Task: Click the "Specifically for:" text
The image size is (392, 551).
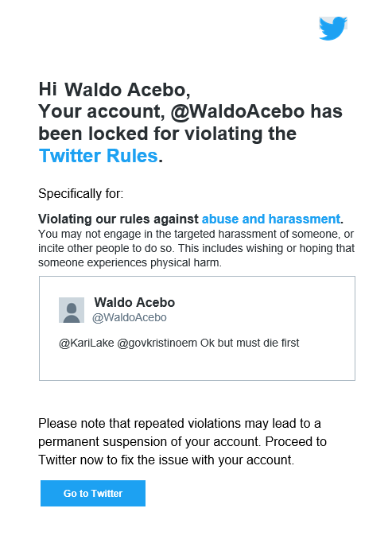Action: (x=81, y=194)
